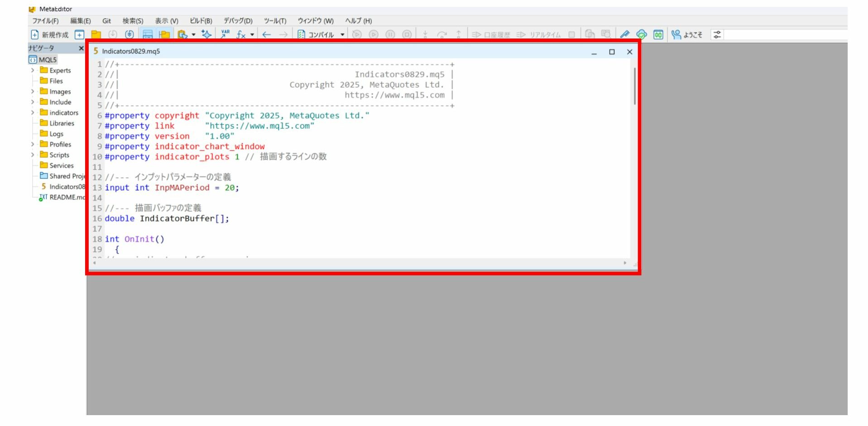Viewport: 868px width, 426px height.
Task: Open the Compile button dropdown arrow
Action: (342, 35)
